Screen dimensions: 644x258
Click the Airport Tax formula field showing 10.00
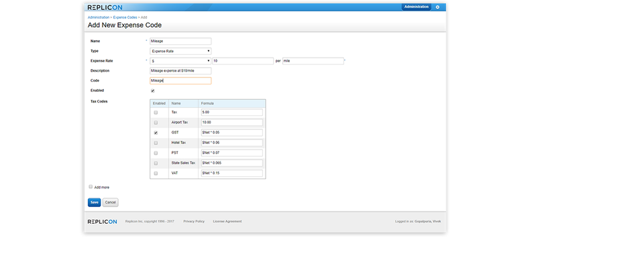231,123
